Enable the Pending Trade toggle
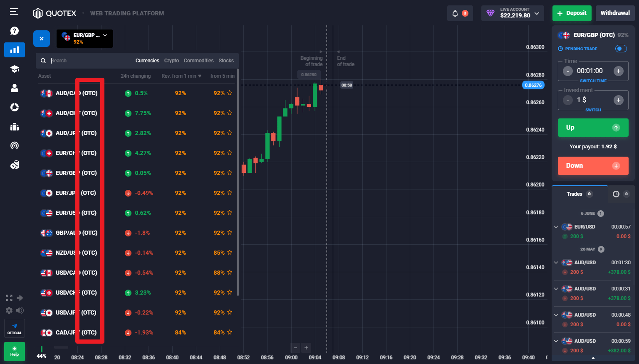This screenshot has width=639, height=364. coord(620,49)
